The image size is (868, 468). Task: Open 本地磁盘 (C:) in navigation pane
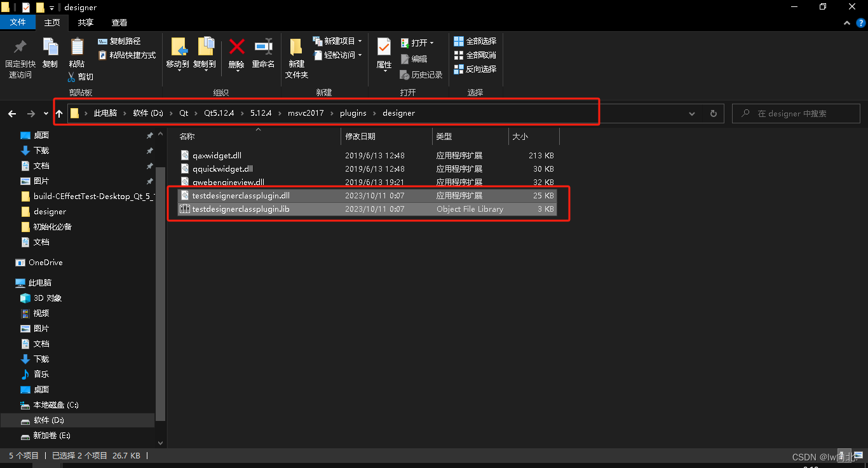coord(56,405)
